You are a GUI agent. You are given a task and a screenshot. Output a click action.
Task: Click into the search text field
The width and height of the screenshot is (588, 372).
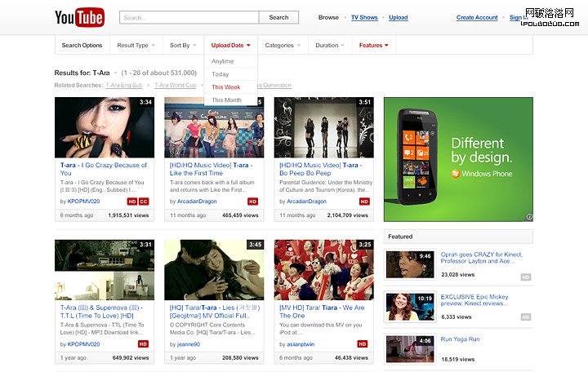pos(189,17)
